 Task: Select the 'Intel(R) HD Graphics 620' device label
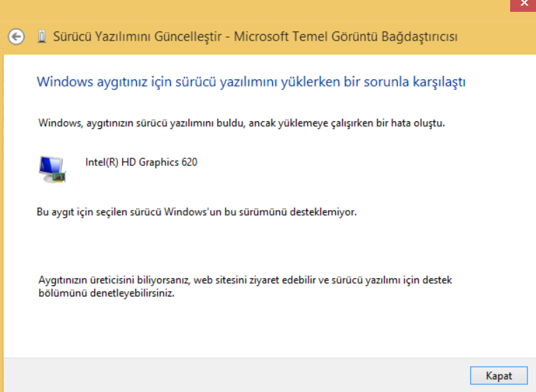click(x=141, y=163)
